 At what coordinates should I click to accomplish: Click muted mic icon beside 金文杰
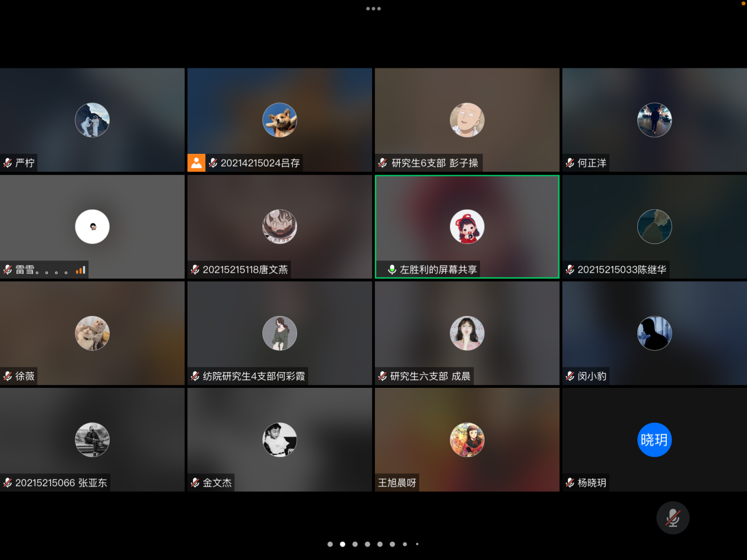coord(195,483)
